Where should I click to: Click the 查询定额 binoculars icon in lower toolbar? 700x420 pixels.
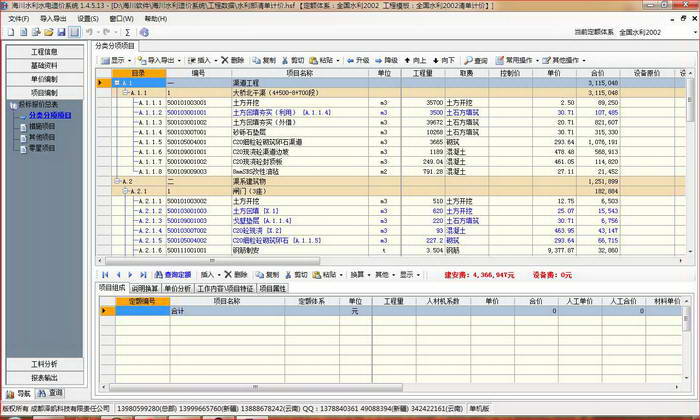point(158,275)
